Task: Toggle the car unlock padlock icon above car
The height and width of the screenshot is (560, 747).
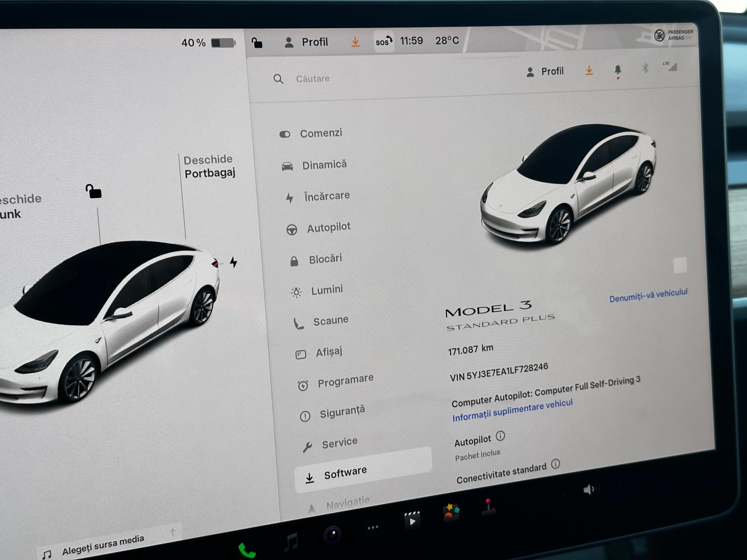Action: click(93, 191)
